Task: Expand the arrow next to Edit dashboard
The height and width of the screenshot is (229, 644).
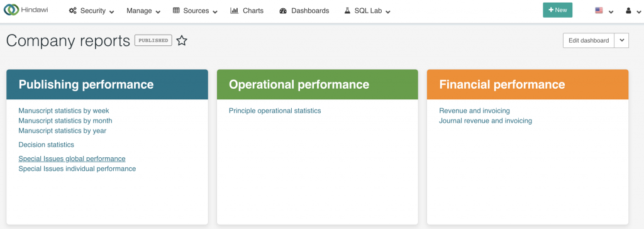Action: (621, 40)
